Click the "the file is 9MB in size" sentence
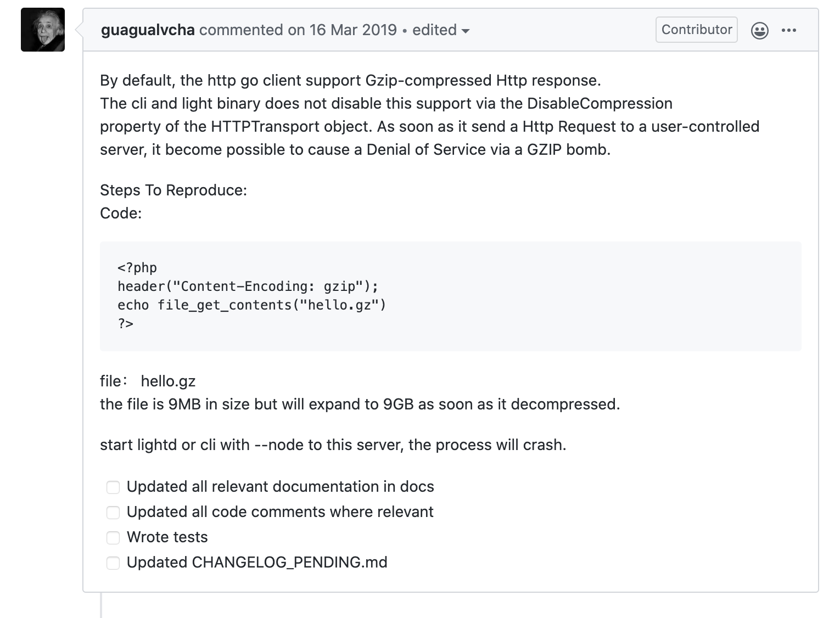This screenshot has height=618, width=840. tap(360, 404)
